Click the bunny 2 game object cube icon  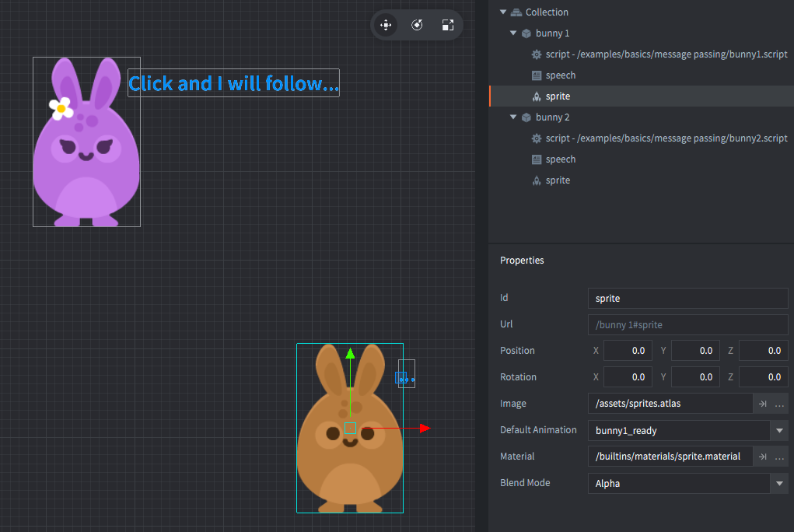pyautogui.click(x=526, y=117)
